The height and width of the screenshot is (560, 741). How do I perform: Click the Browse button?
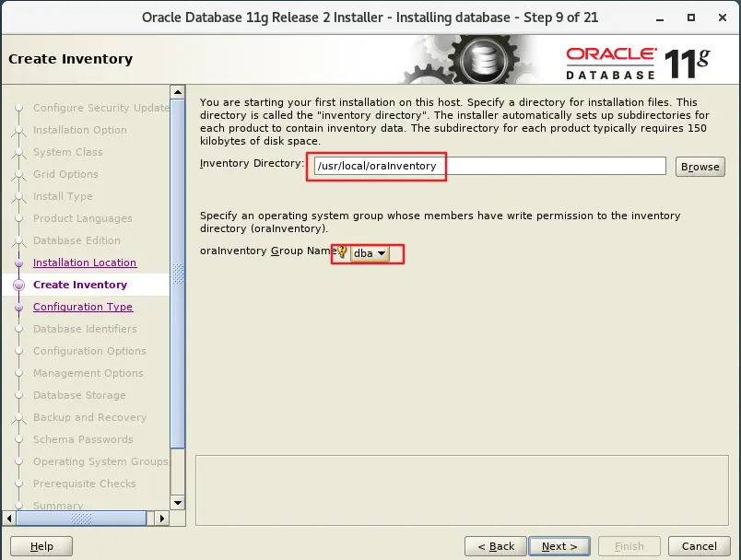pyautogui.click(x=700, y=167)
